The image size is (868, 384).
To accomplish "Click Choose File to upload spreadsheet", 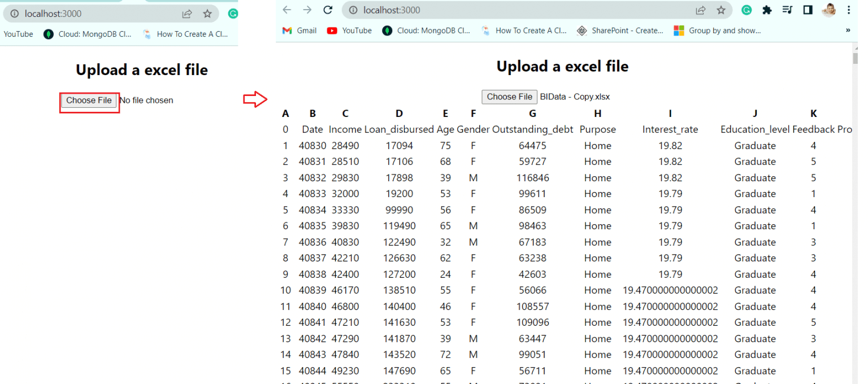I will [509, 97].
